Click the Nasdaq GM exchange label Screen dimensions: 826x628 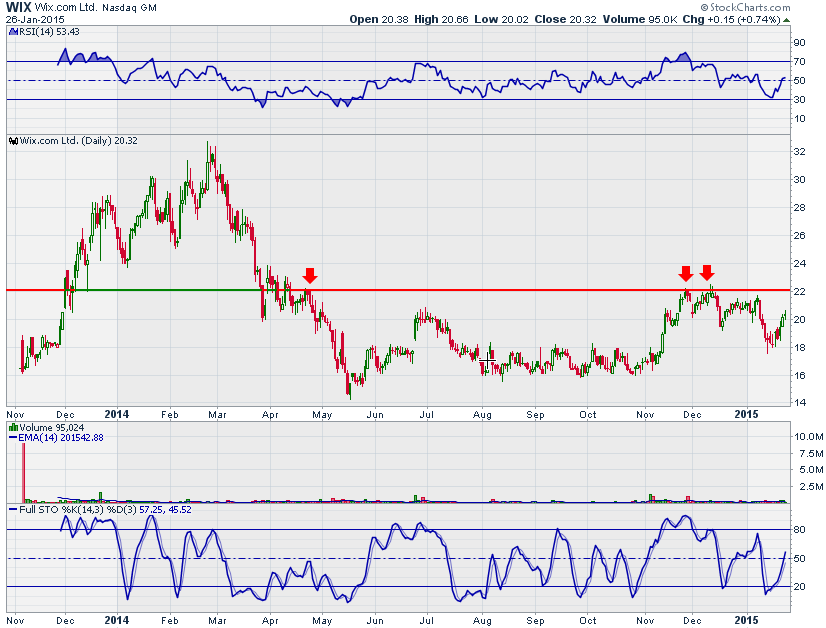[x=129, y=8]
